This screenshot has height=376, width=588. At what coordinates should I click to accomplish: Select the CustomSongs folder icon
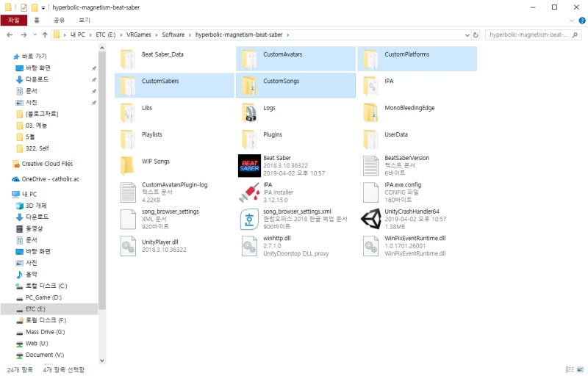pyautogui.click(x=249, y=86)
